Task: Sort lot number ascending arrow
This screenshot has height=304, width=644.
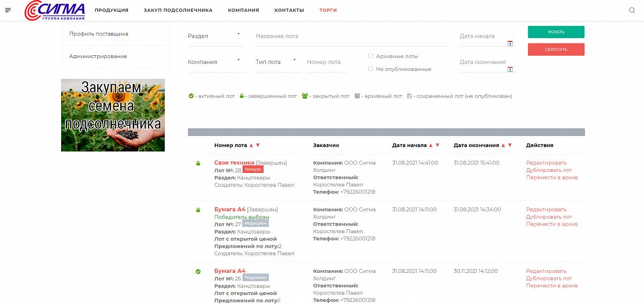Action: (x=251, y=145)
